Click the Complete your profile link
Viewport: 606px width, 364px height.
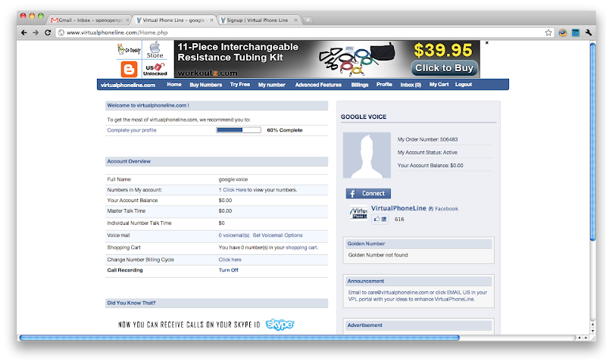coord(132,130)
